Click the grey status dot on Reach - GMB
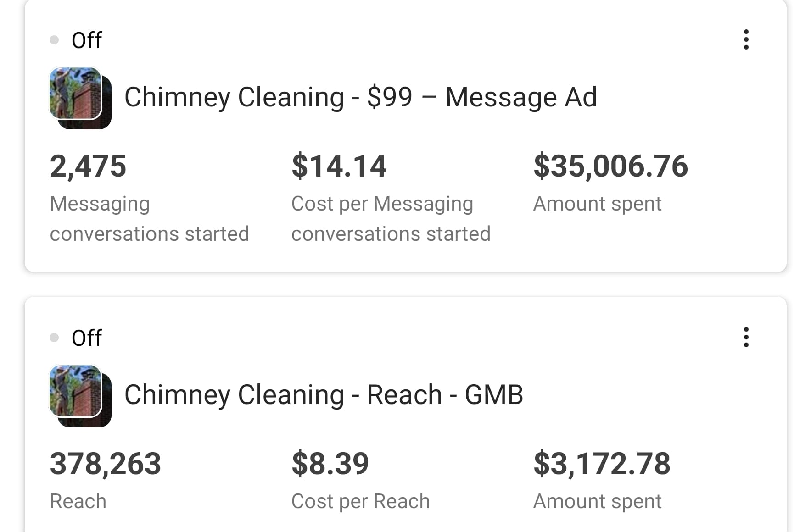811x532 pixels. point(54,338)
